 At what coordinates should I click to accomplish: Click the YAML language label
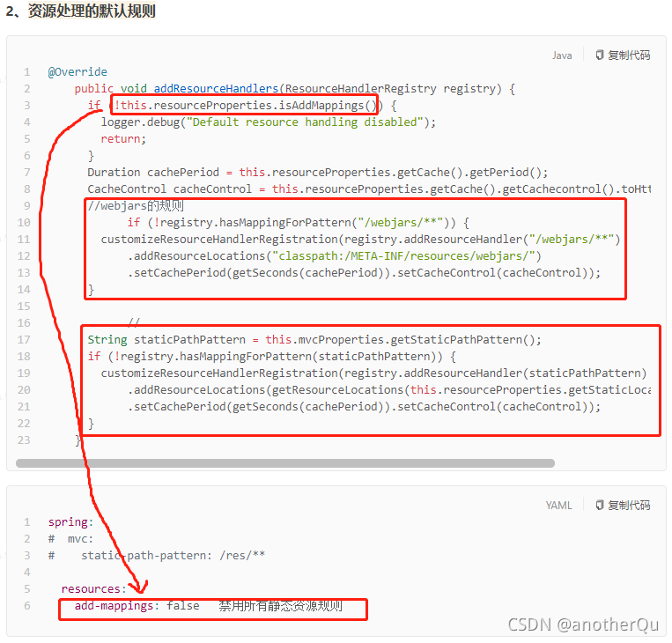559,506
